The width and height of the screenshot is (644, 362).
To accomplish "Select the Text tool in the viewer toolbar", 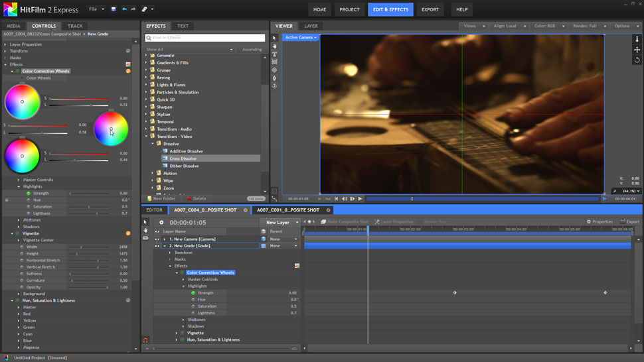I will click(x=275, y=54).
